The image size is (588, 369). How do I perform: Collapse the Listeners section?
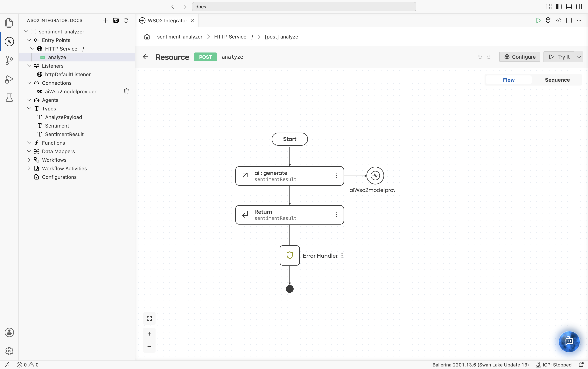pyautogui.click(x=29, y=66)
